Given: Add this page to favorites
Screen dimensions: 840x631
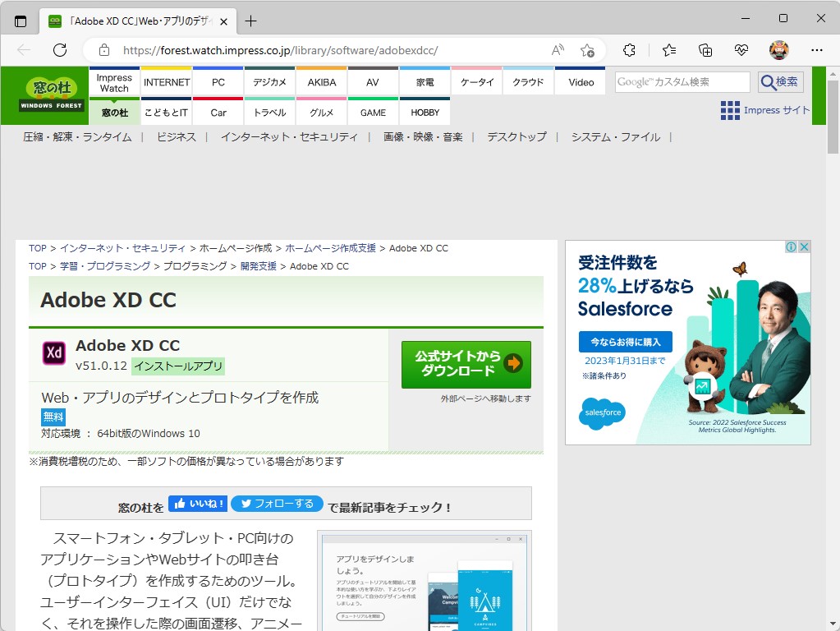Looking at the screenshot, I should (587, 50).
